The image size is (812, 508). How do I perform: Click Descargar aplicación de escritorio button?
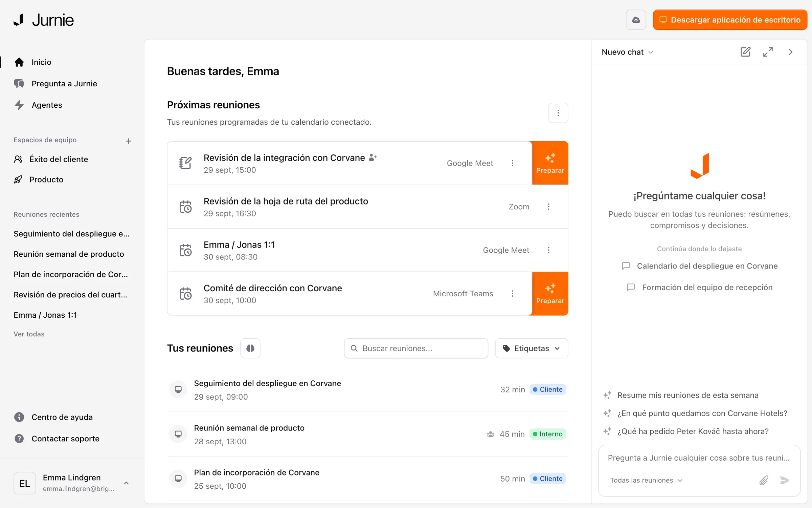click(730, 20)
